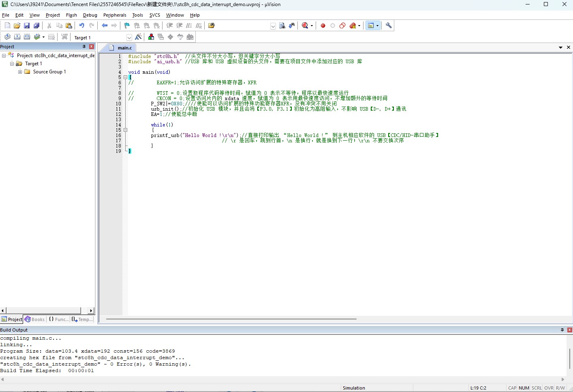
Task: Click the editor horizontal scrollbar thumb
Action: tap(231, 319)
